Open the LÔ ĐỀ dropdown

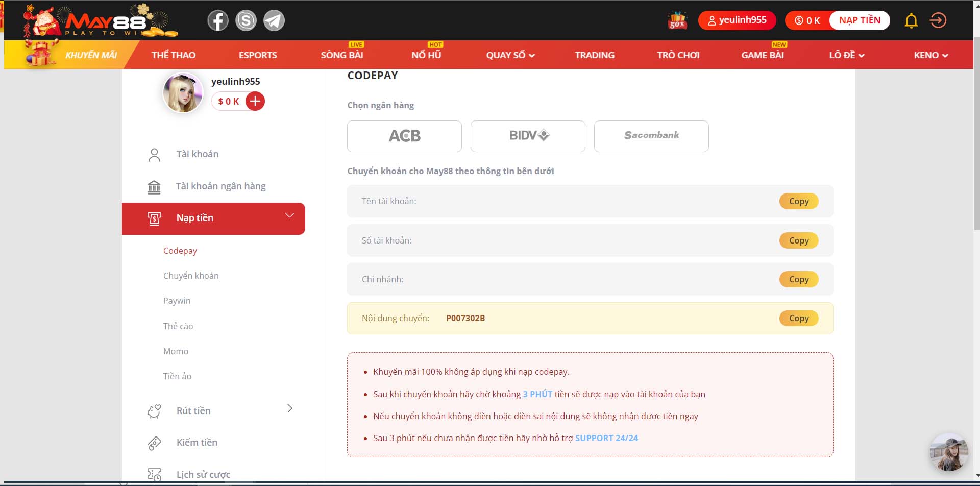pos(847,55)
